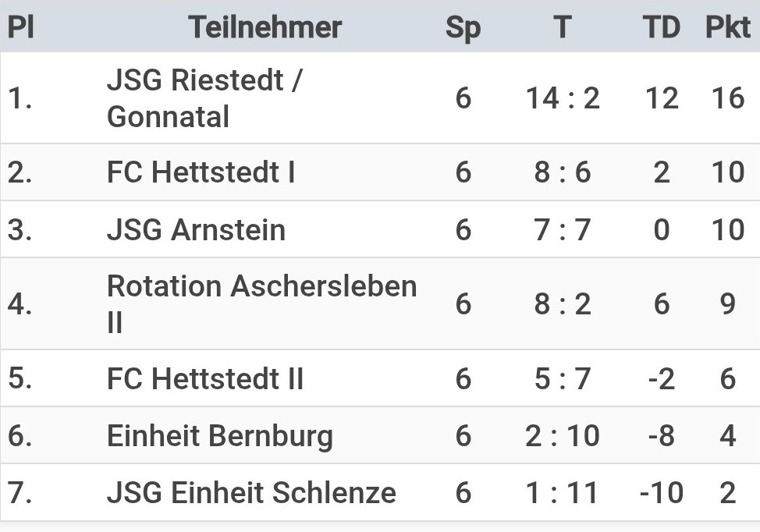This screenshot has width=760, height=532.
Task: Click the JSG Einheit Schlenze team name
Action: pos(251,493)
